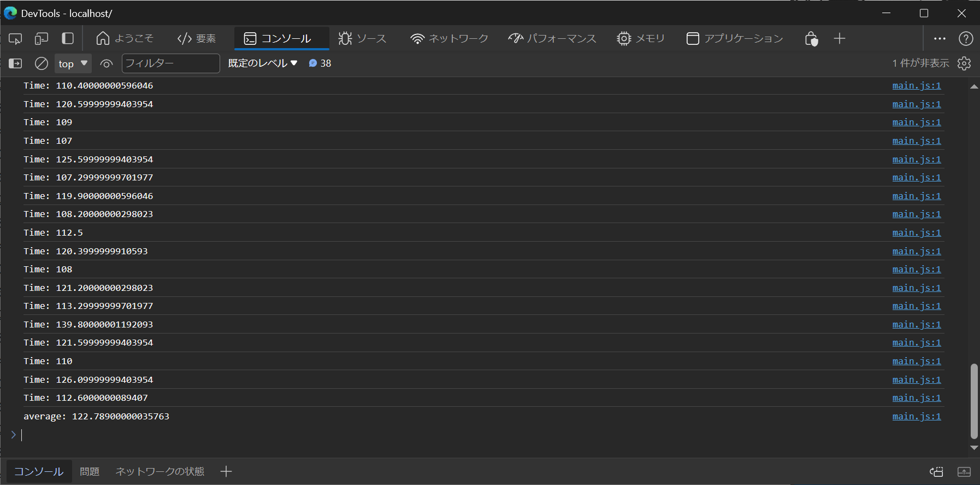This screenshot has width=980, height=485.
Task: Click the scrollbar up arrow
Action: 974,86
